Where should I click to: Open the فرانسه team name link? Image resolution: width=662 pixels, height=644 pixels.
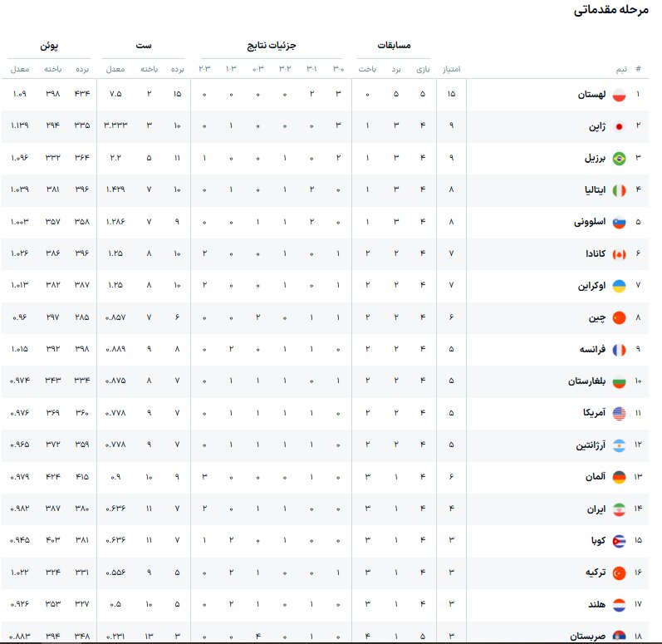pos(591,350)
